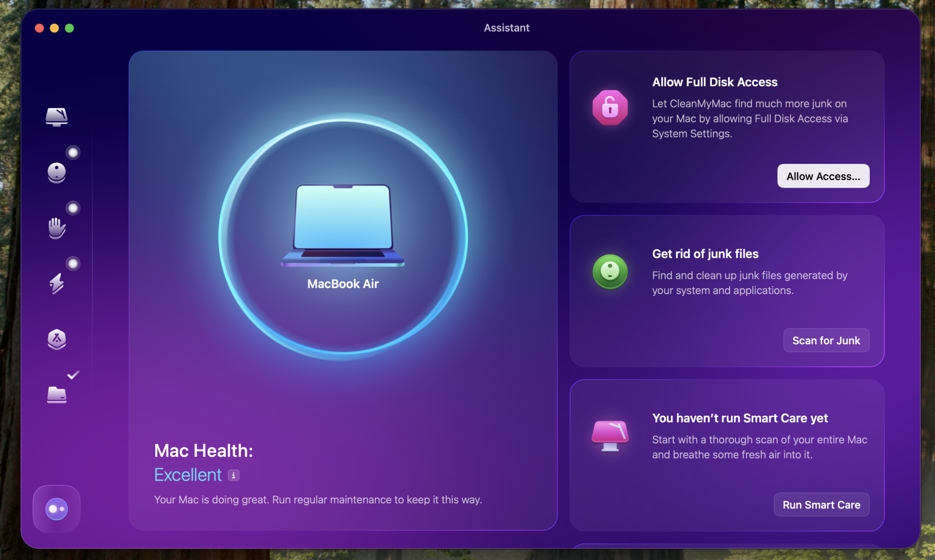
Task: Open the My Clutter folder module
Action: pos(56,394)
